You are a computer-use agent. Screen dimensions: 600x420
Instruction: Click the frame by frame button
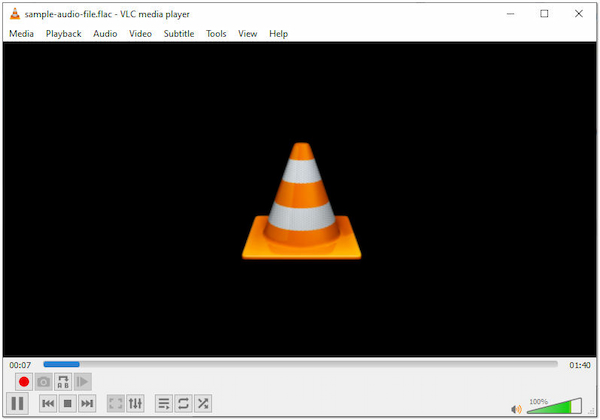tap(83, 382)
